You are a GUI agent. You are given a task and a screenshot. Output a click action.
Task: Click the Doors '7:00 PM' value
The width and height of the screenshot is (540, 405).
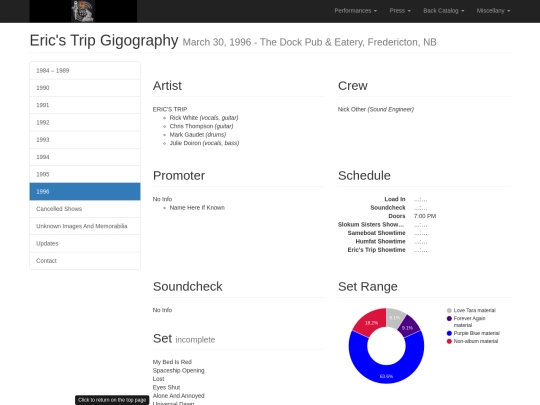[x=425, y=216]
